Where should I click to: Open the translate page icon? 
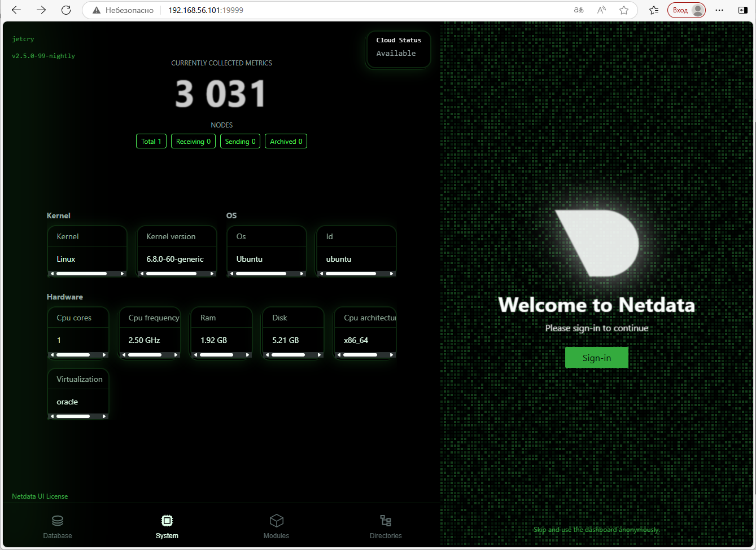tap(579, 10)
